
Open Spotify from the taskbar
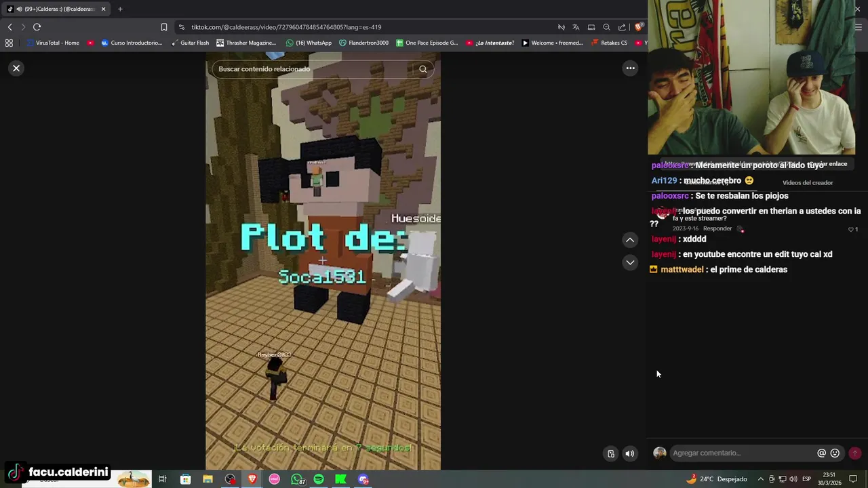coord(319,479)
